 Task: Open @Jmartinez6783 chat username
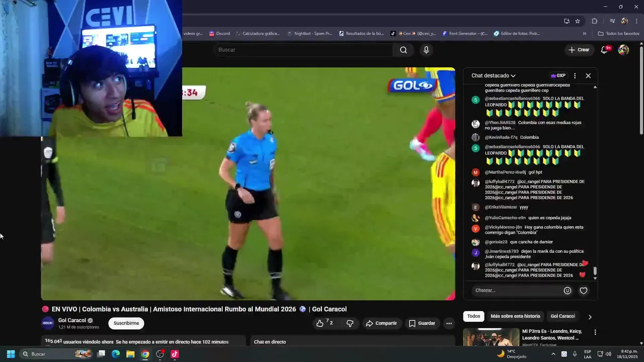[502, 251]
